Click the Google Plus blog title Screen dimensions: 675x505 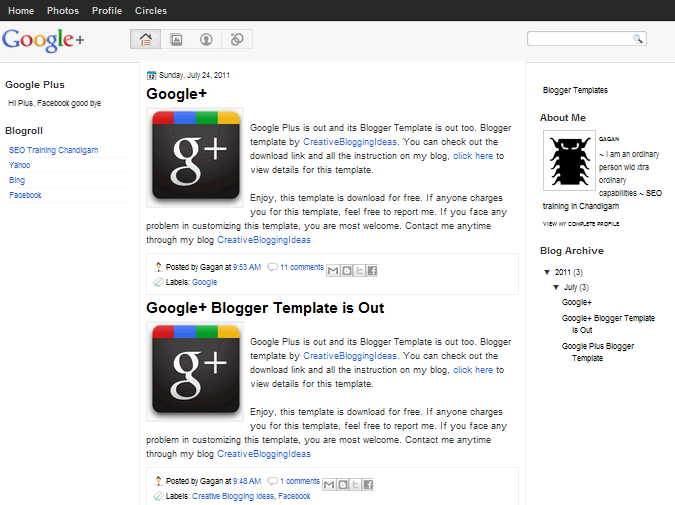point(35,85)
